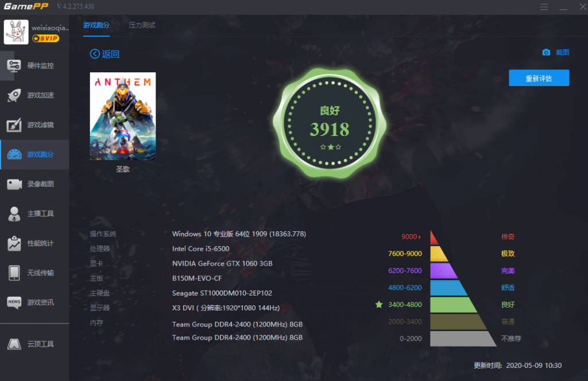Click the red 传奇 pyramid tier
588x381 pixels.
[x=434, y=238]
